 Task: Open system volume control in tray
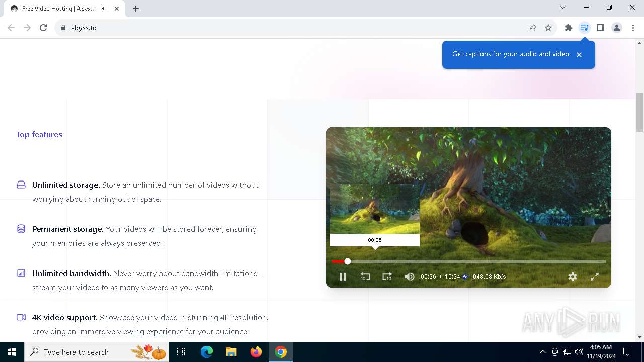pos(579,352)
